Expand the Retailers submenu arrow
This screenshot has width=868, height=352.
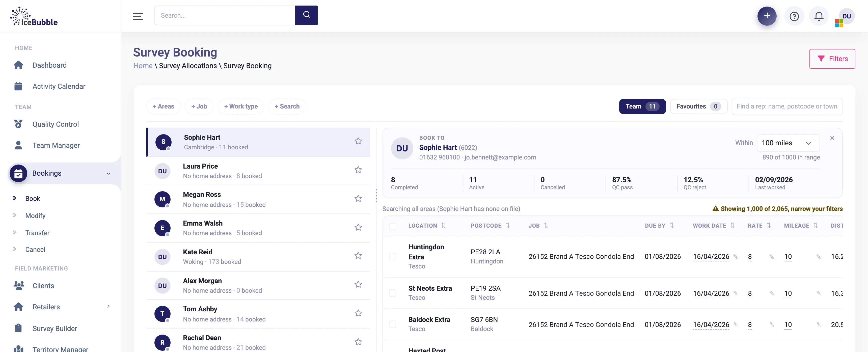pyautogui.click(x=108, y=307)
